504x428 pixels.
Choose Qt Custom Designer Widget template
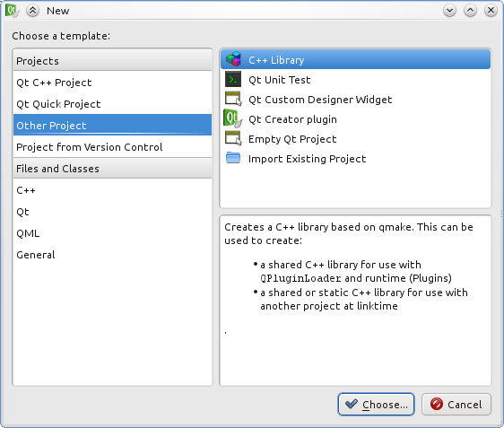[355, 99]
